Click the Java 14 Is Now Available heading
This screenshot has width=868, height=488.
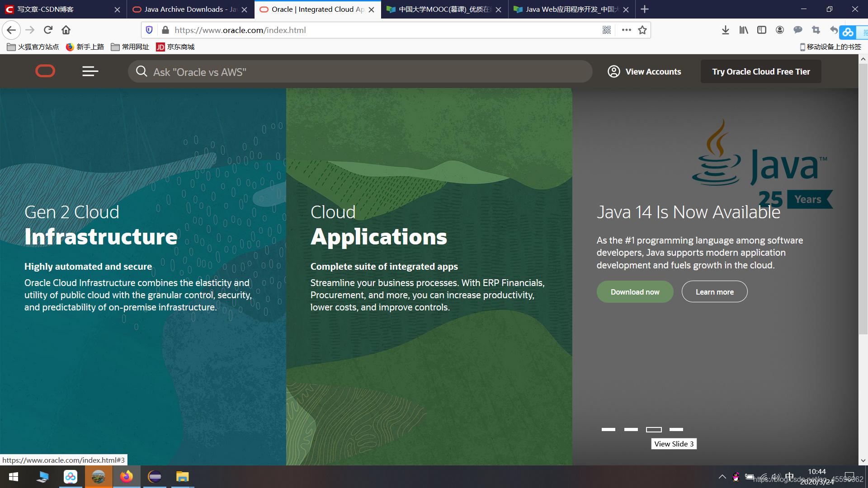coord(688,212)
